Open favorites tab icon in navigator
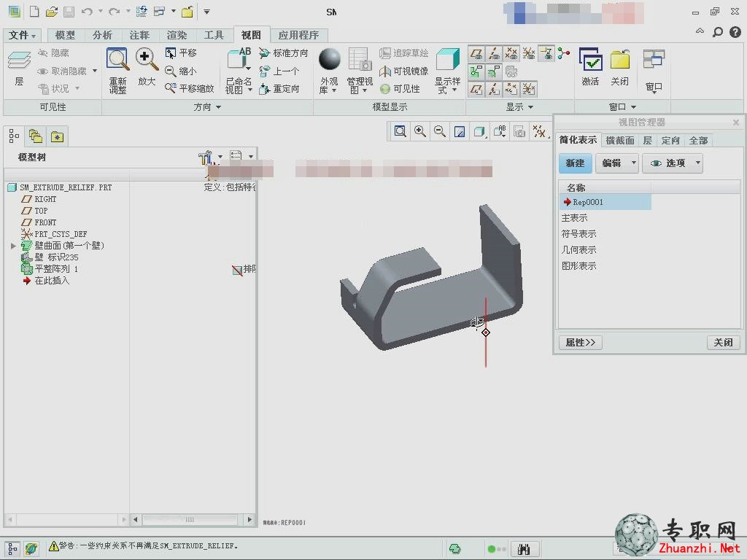The width and height of the screenshot is (747, 560). click(57, 137)
